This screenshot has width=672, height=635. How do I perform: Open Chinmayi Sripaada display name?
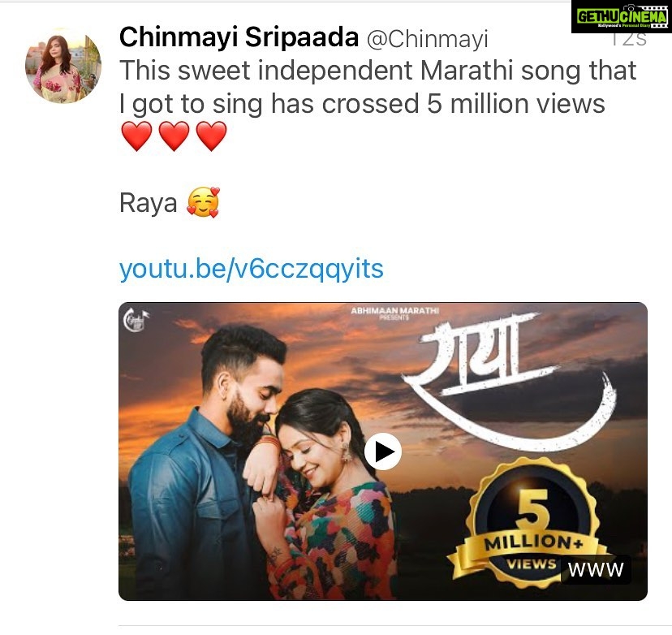click(x=239, y=37)
